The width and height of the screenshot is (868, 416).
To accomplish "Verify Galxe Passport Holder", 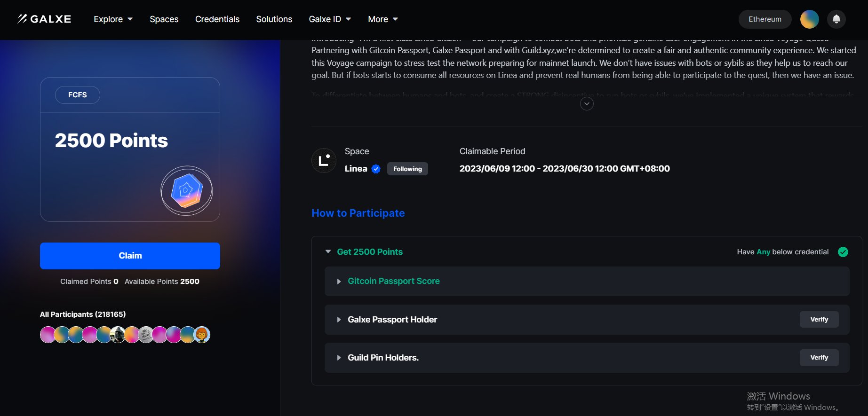I will [819, 319].
